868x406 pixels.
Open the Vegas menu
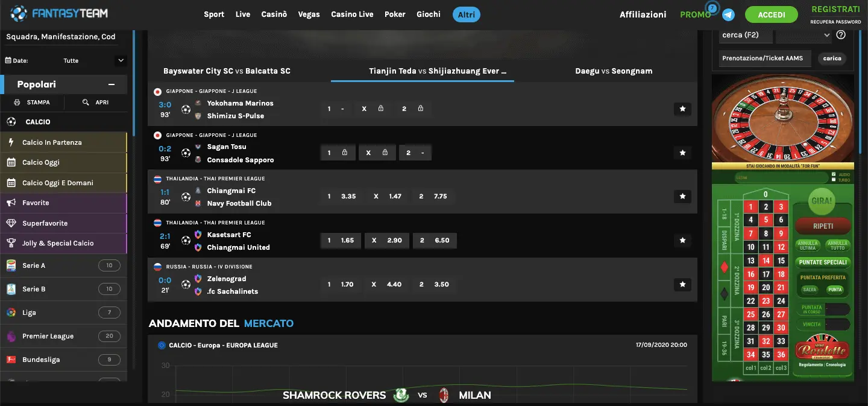click(309, 14)
